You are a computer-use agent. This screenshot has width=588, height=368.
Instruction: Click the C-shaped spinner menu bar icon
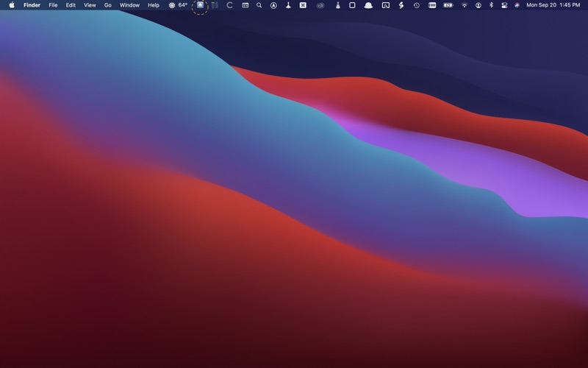(229, 5)
